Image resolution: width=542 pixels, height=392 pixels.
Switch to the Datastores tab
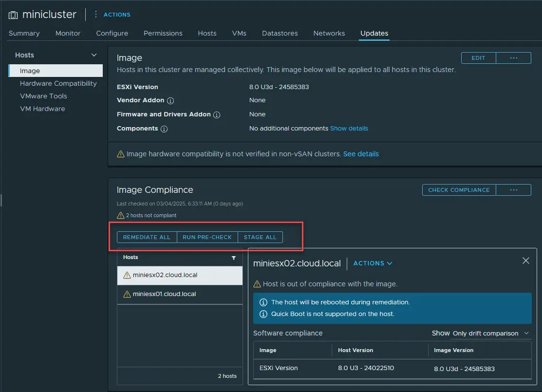pyautogui.click(x=280, y=33)
